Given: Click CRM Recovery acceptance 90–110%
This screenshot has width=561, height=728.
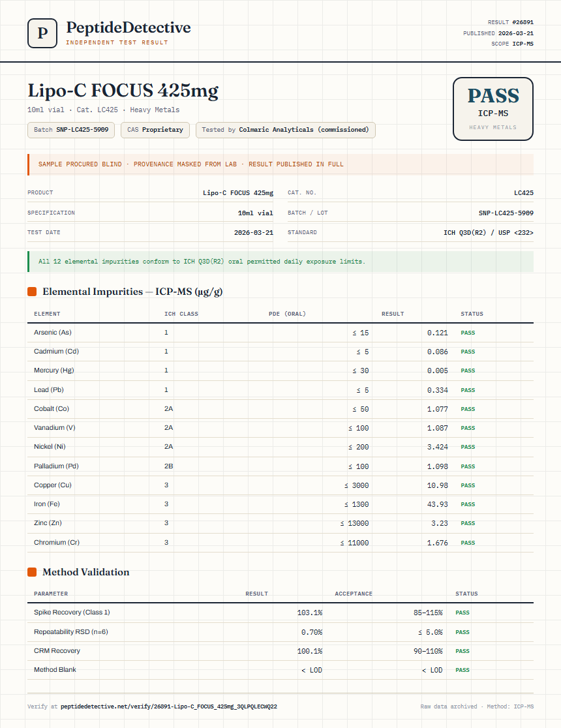Looking at the screenshot, I should 428,652.
